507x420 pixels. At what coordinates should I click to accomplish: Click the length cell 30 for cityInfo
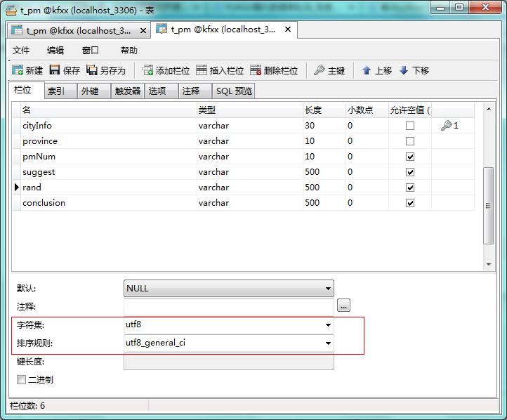[324, 126]
